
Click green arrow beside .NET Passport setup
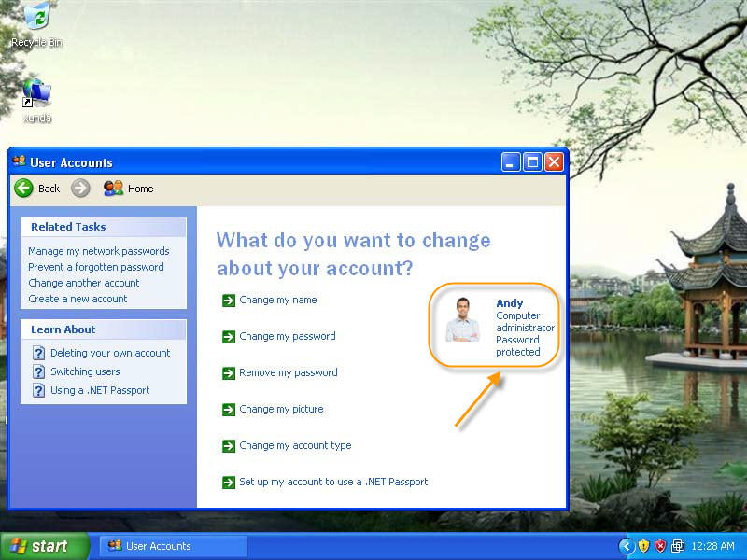coord(229,483)
